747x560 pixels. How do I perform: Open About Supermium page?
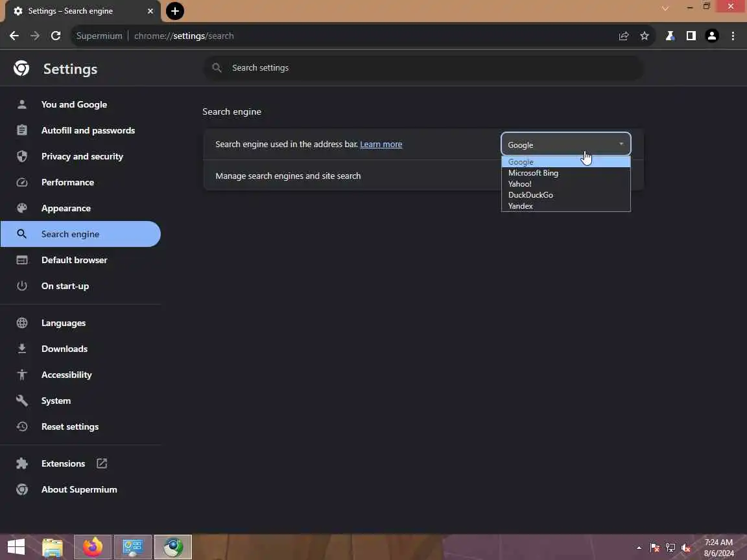(x=80, y=489)
